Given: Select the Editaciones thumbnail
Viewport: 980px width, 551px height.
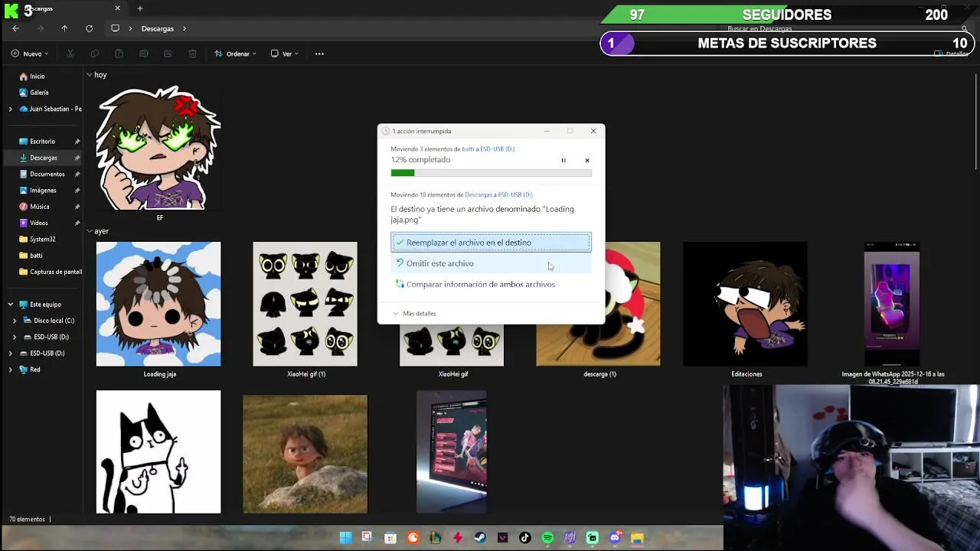Looking at the screenshot, I should point(745,304).
